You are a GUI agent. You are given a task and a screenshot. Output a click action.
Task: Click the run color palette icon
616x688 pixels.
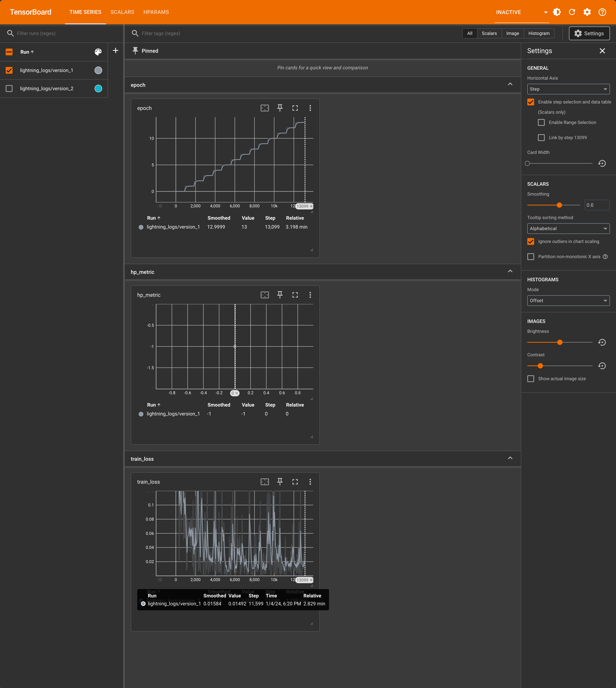coord(98,52)
